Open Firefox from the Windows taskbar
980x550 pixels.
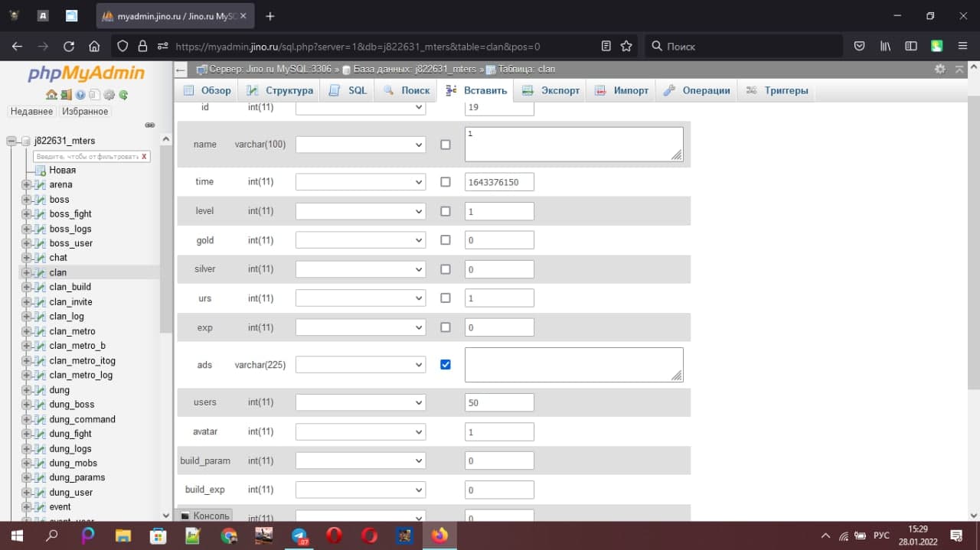(x=439, y=535)
